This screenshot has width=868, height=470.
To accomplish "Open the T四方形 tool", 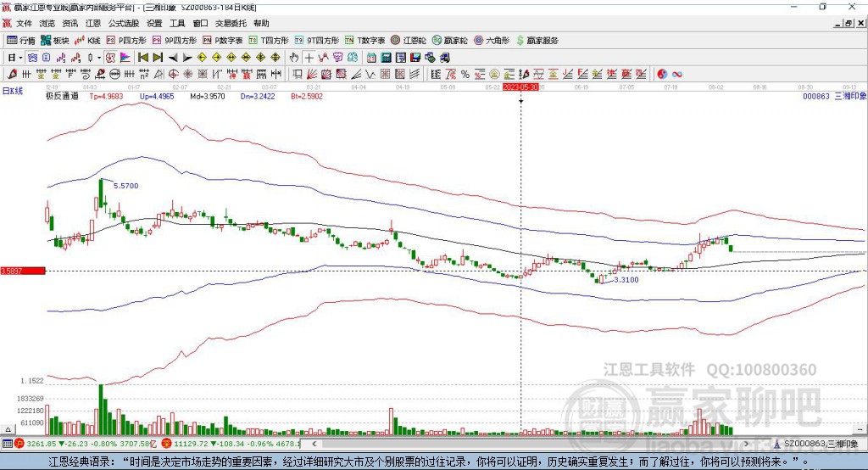I will (269, 41).
